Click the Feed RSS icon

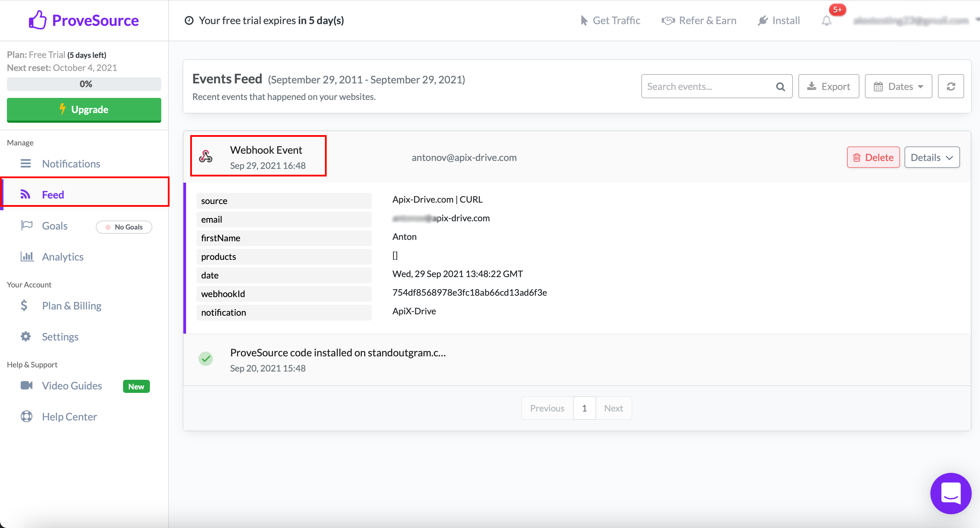pos(25,194)
